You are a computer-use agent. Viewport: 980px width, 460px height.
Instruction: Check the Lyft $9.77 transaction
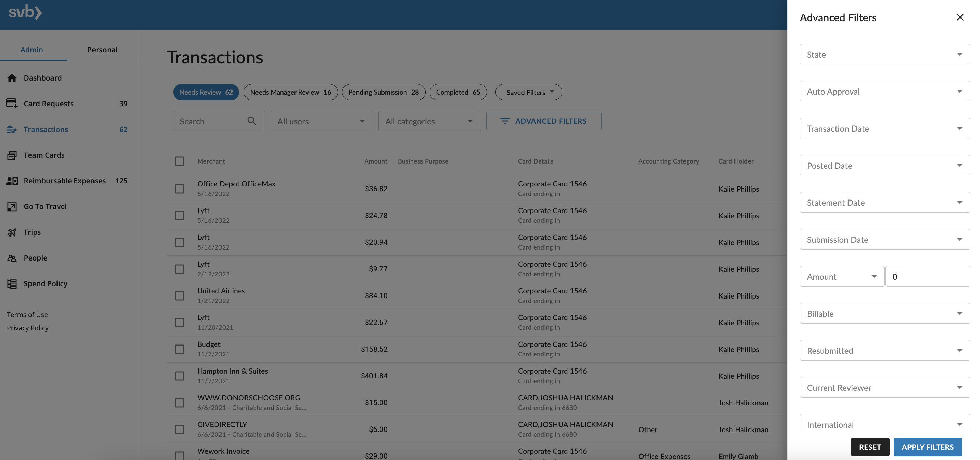[x=179, y=269]
